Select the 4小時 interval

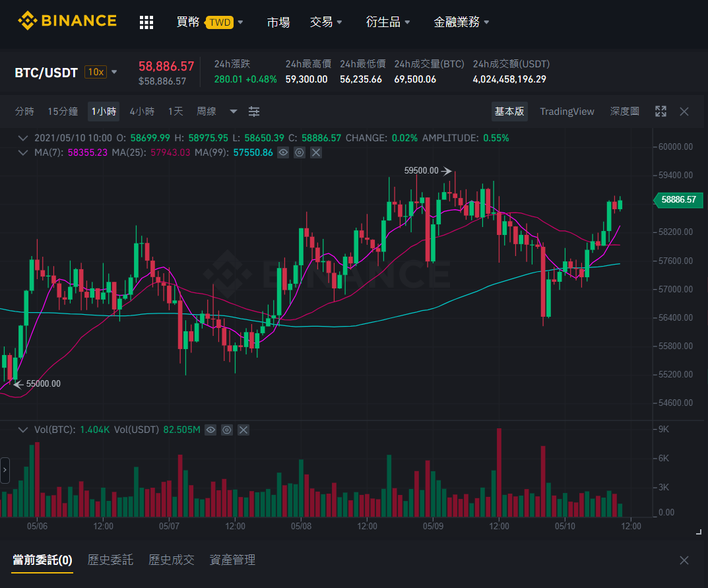[x=143, y=112]
